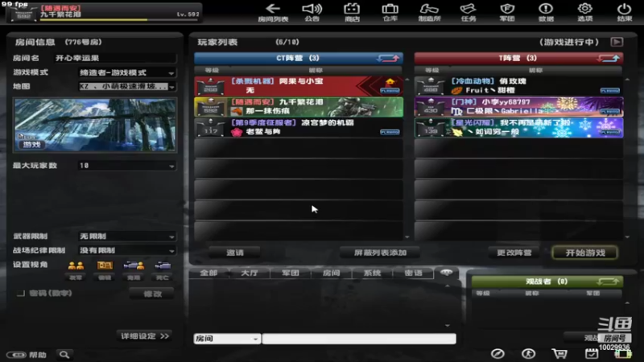Switch to the 军团 chat tab
Screen dimensions: 644x362
click(x=291, y=273)
